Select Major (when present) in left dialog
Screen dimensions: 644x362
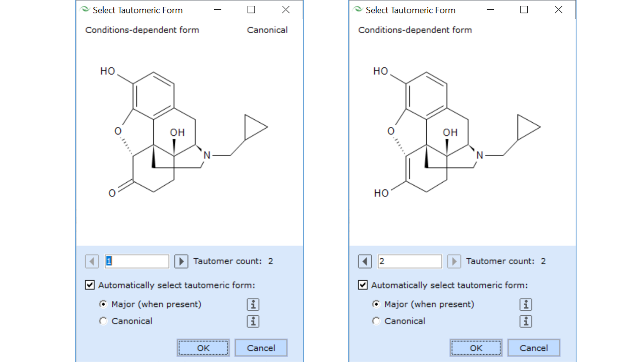(x=103, y=304)
